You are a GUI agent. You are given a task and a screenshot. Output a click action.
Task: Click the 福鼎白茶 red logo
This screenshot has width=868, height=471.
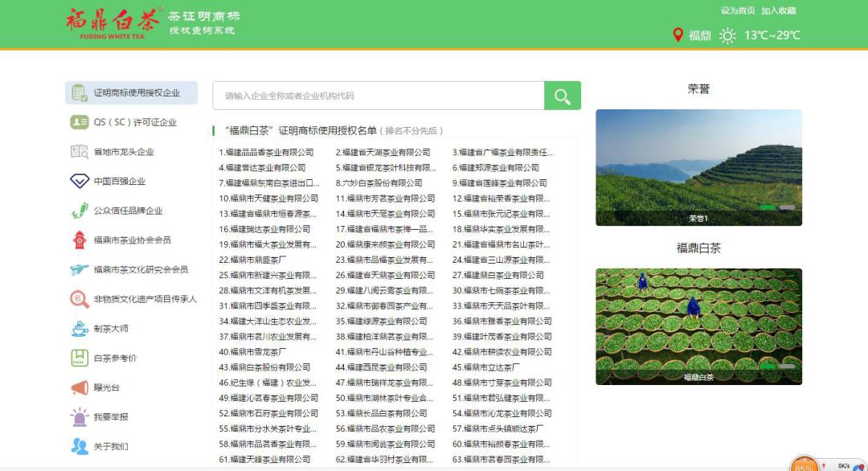(x=113, y=23)
